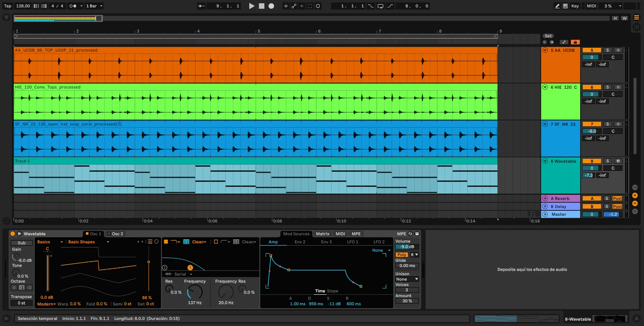Click the Nudge tempo down bars icon
Screen dimensions: 644x326
point(36,6)
